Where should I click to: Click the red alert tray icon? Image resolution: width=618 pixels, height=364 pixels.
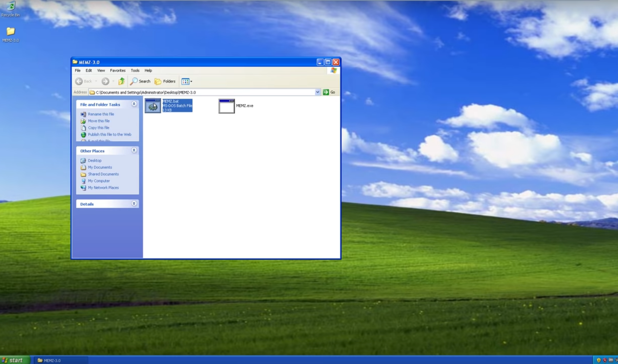605,360
